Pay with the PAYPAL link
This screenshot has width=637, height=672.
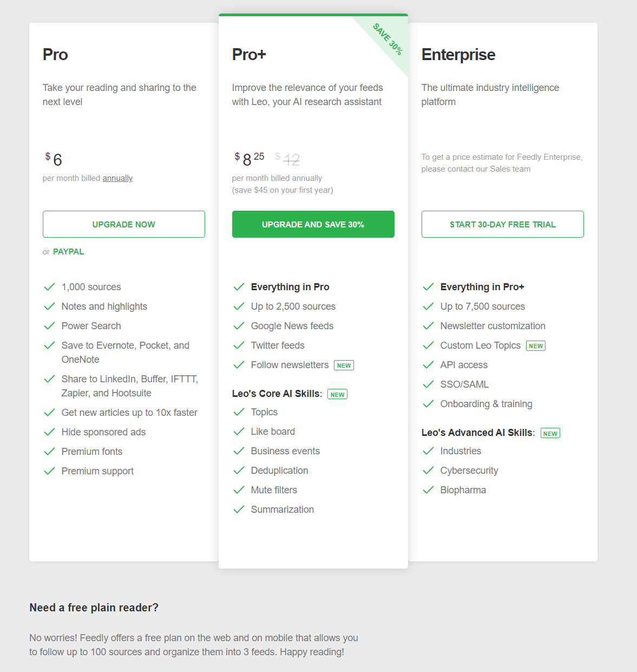pos(68,251)
